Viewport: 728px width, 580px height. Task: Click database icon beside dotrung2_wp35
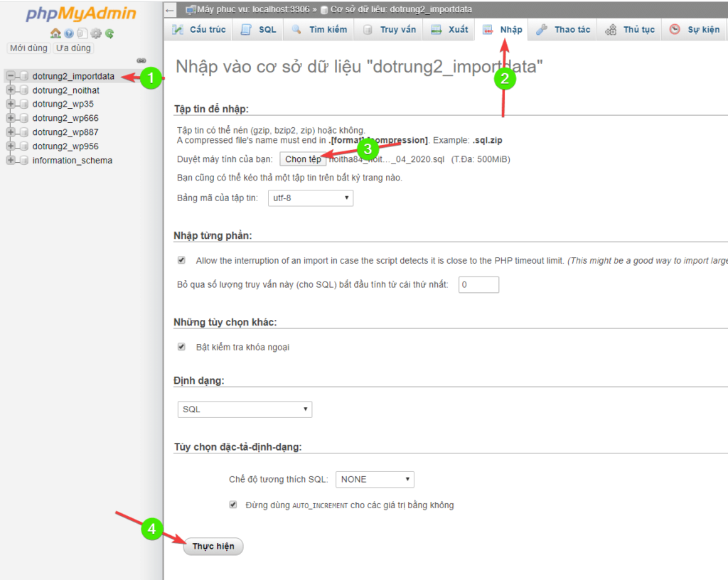[24, 104]
